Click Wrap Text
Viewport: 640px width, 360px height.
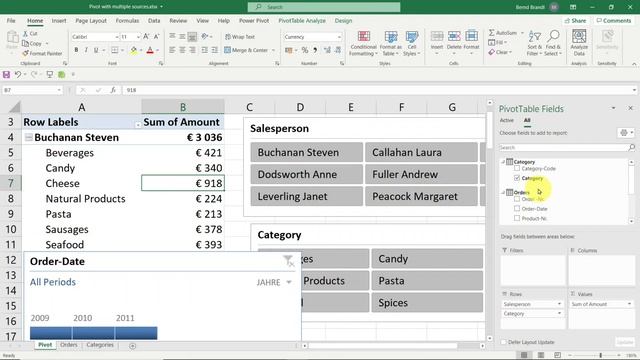[x=240, y=37]
